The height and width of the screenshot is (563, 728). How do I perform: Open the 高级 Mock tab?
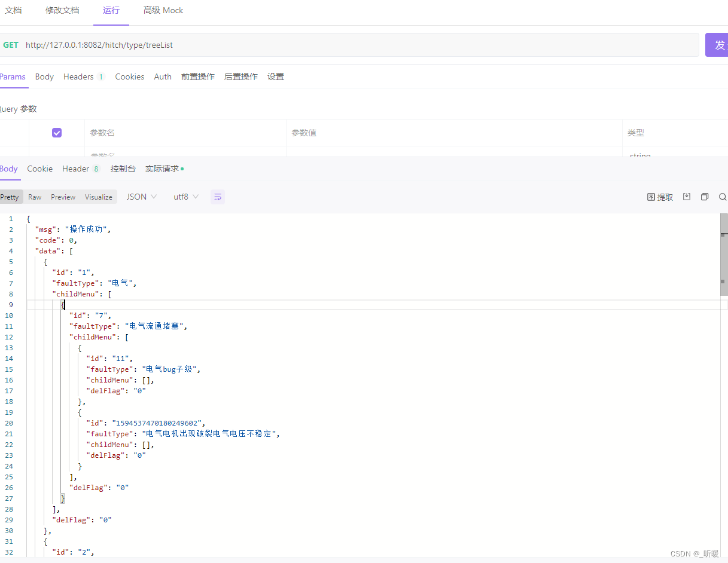point(163,11)
